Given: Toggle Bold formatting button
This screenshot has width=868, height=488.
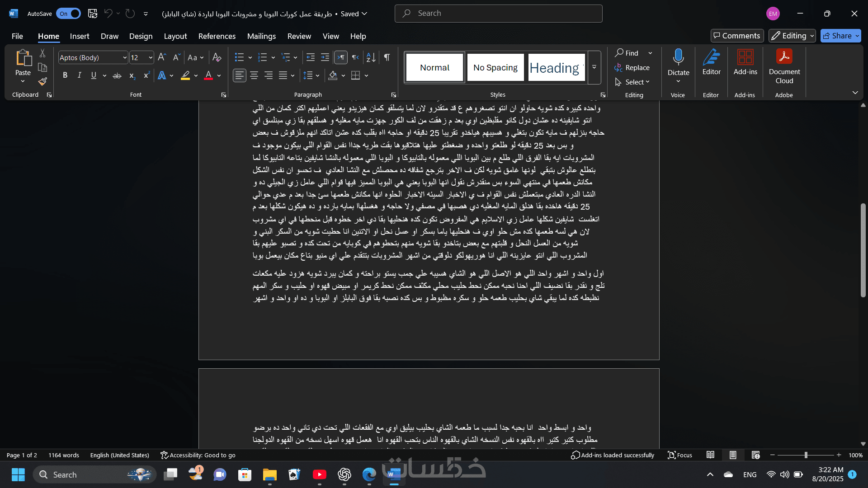Looking at the screenshot, I should 65,75.
